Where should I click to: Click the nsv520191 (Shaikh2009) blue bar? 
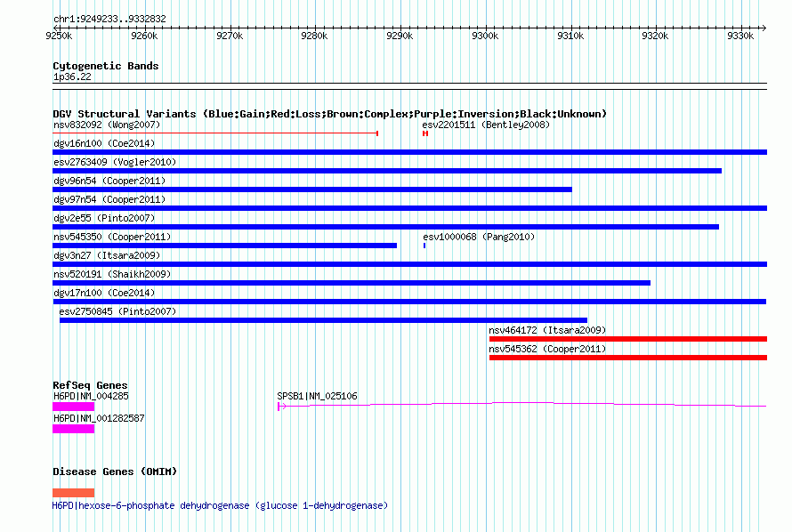pos(352,283)
